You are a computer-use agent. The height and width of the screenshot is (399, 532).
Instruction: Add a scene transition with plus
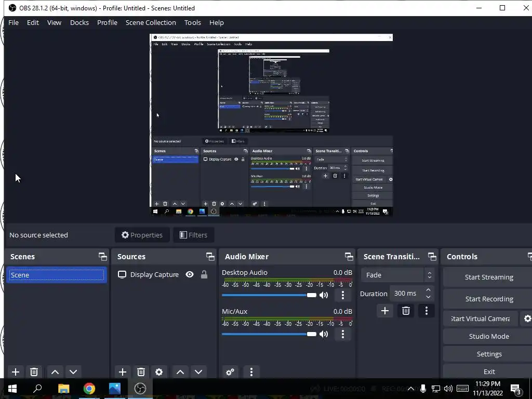[x=385, y=311]
